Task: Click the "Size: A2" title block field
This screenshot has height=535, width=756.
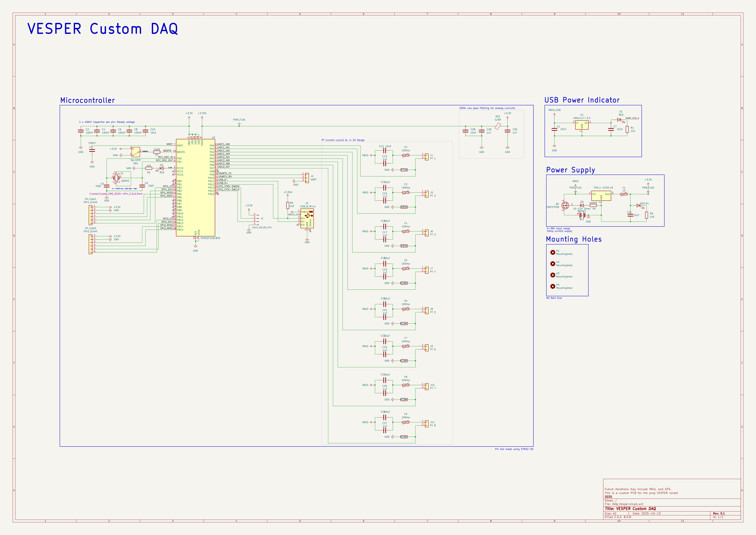Action: pyautogui.click(x=611, y=514)
